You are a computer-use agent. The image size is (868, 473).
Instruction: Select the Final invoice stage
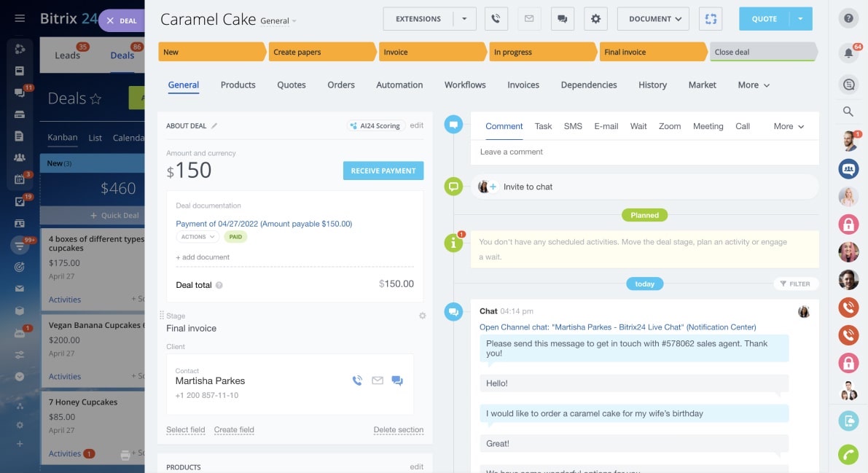coord(652,52)
